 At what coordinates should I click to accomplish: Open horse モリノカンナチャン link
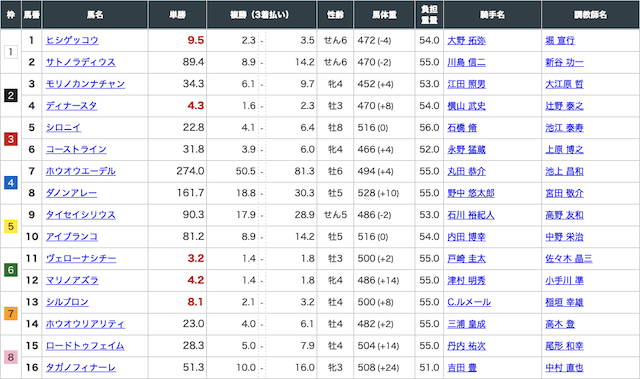click(x=85, y=84)
